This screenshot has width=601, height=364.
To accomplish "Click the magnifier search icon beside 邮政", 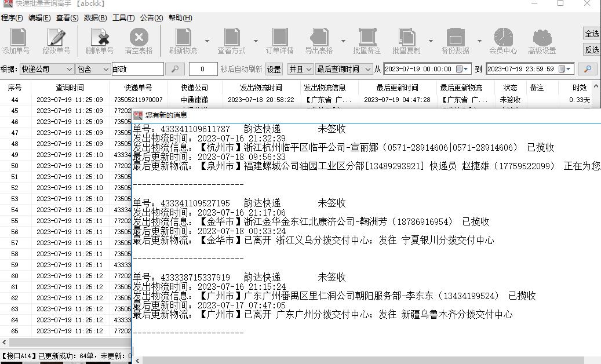I will coord(175,68).
